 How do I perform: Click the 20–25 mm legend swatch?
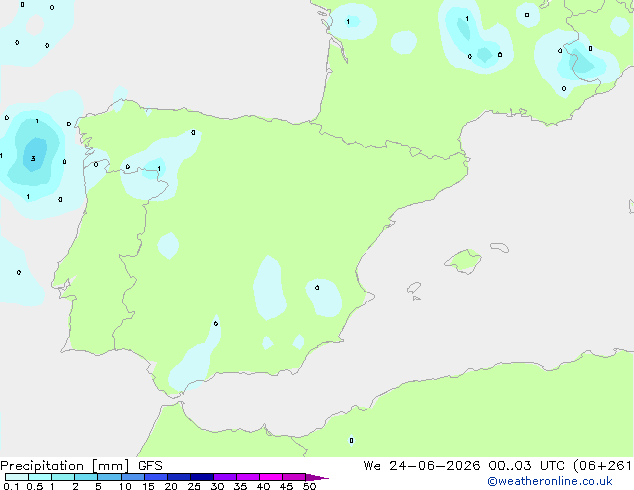179,477
